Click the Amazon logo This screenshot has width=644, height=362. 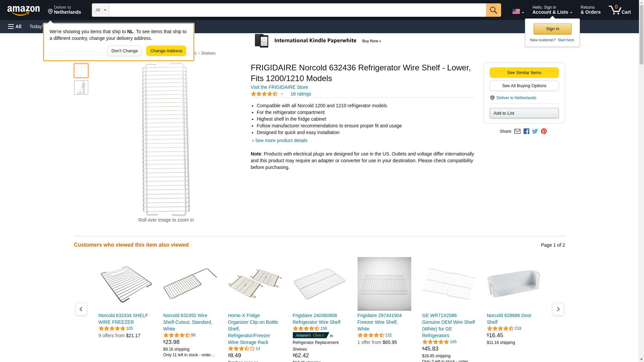[x=23, y=10]
